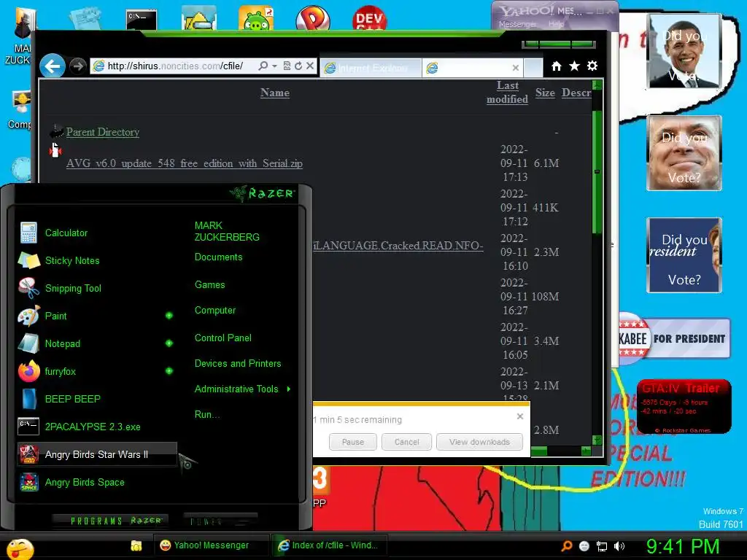This screenshot has width=747, height=560.
Task: Expand furryfox jump list green dot
Action: [x=169, y=371]
